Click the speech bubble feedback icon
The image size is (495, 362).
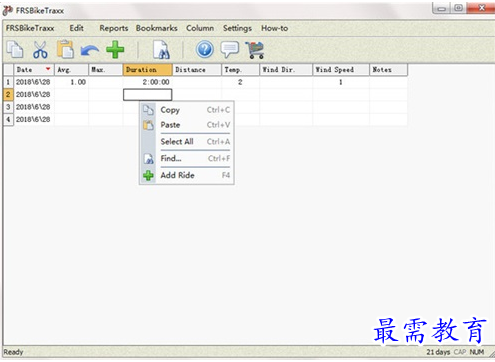[x=230, y=50]
